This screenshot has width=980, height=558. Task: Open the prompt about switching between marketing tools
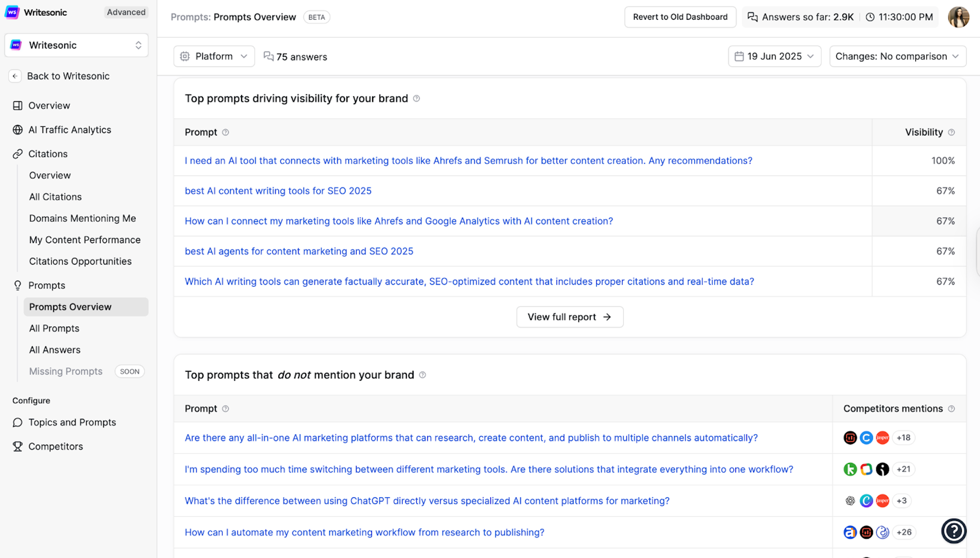[488, 469]
